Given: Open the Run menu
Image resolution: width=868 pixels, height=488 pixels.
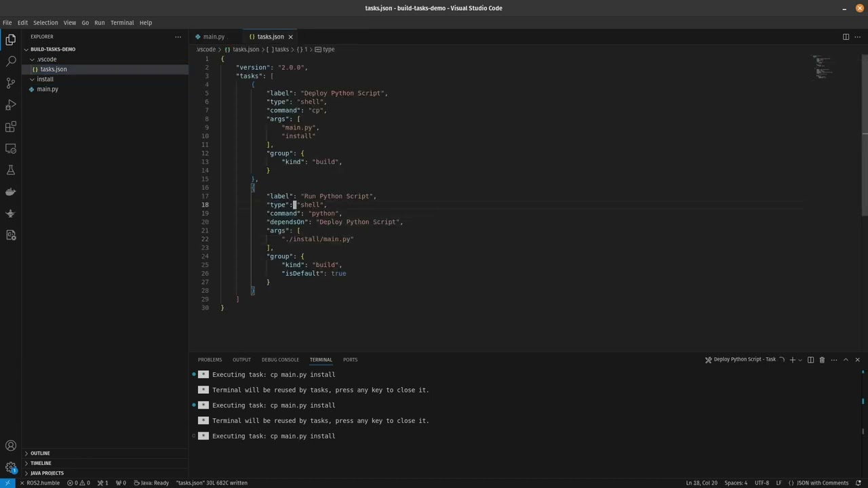Looking at the screenshot, I should (x=100, y=22).
